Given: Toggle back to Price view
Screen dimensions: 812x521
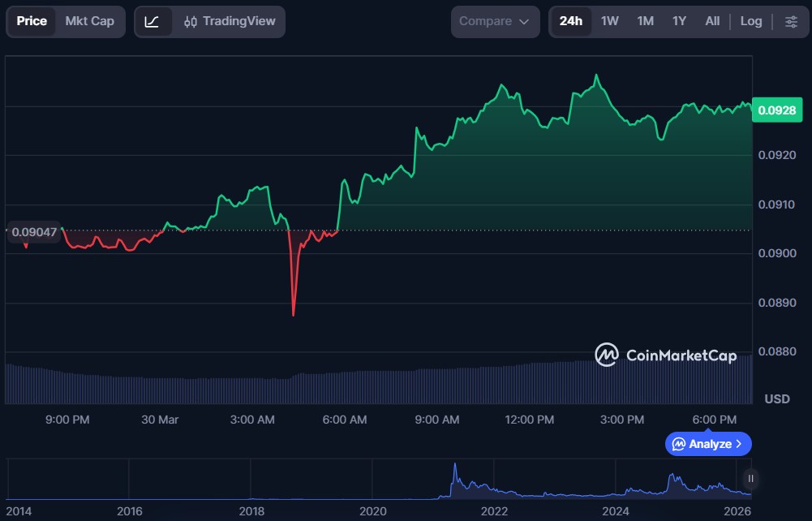Looking at the screenshot, I should [x=31, y=21].
